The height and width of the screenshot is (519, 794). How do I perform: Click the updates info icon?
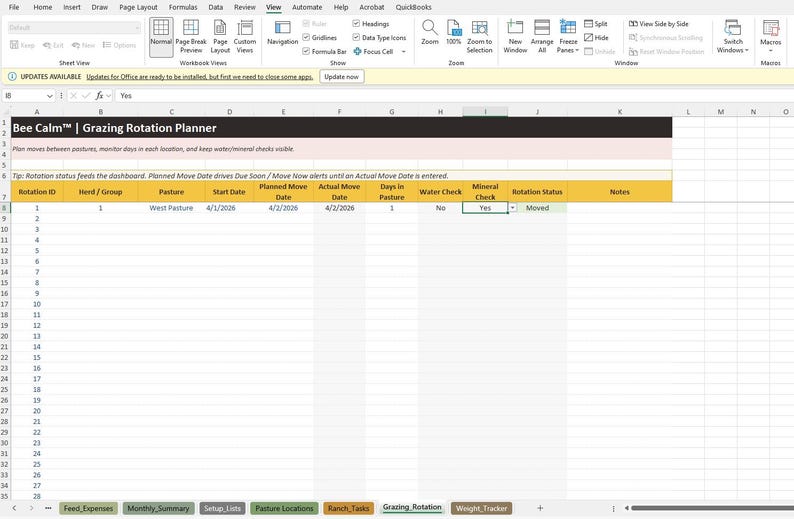(12, 76)
